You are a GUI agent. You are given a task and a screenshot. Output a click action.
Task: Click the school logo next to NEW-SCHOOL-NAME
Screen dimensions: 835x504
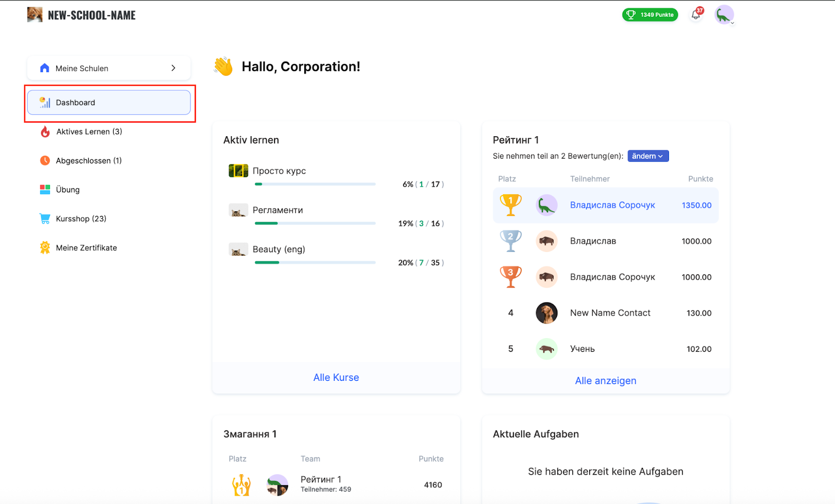coord(35,15)
